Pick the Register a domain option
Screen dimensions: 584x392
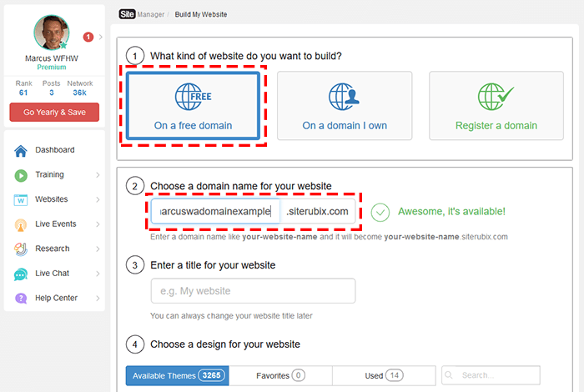(496, 106)
